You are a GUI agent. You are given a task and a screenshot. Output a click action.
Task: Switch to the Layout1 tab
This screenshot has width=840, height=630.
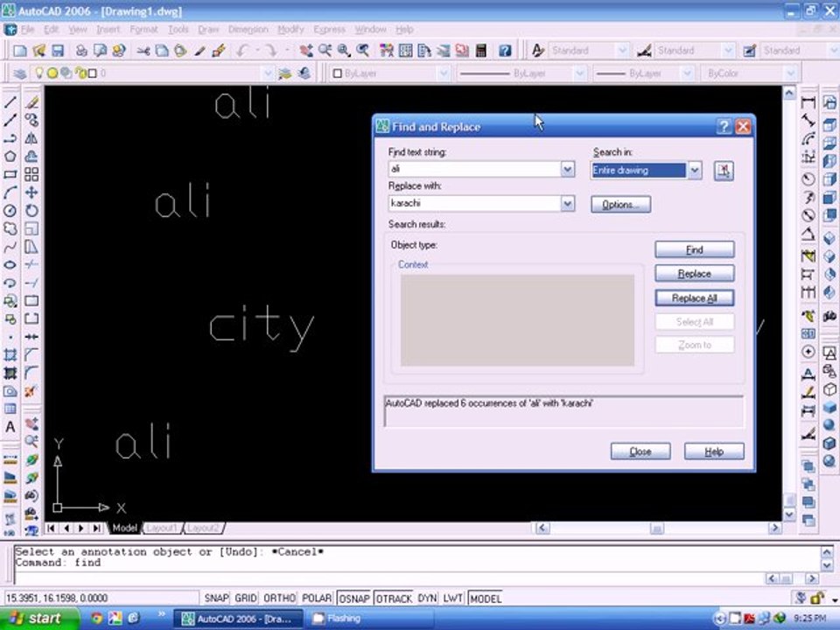(161, 528)
